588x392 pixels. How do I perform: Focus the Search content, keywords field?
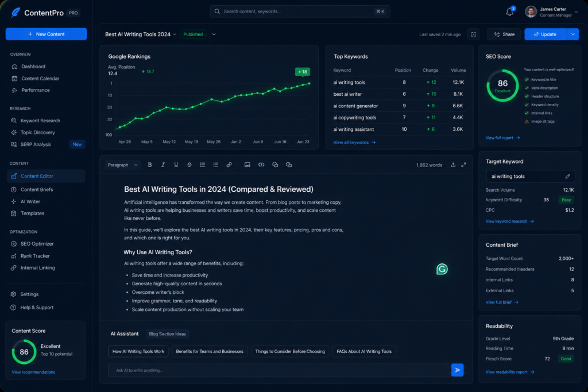tap(300, 11)
